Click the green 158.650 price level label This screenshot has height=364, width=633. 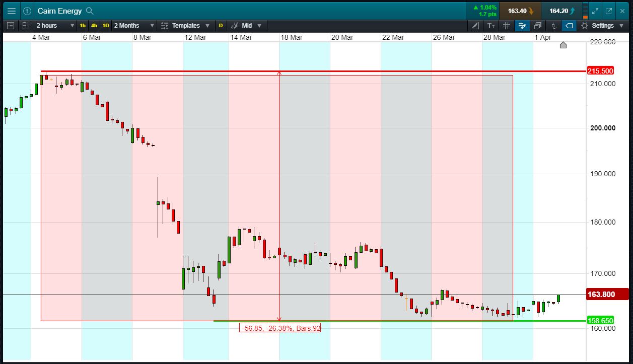pos(600,320)
